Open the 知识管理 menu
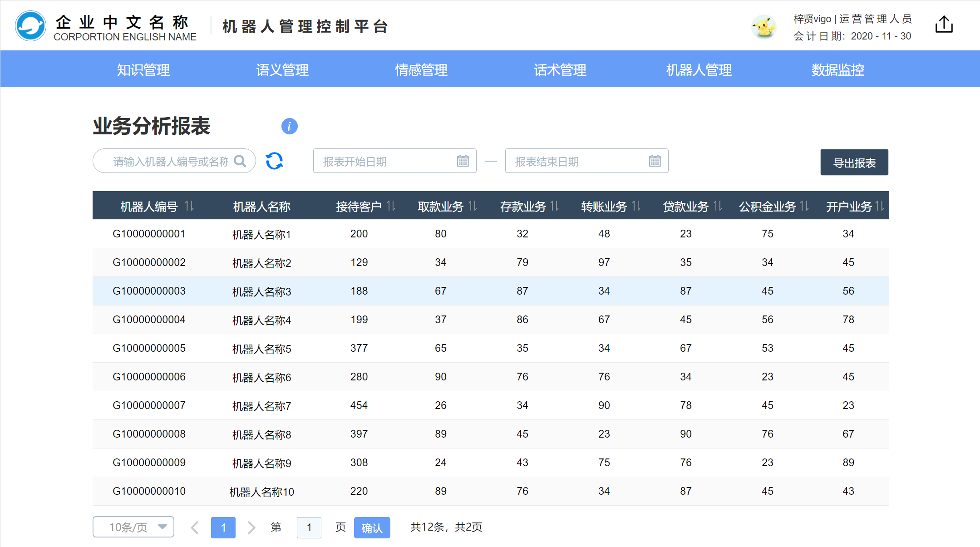The image size is (980, 547). click(143, 69)
